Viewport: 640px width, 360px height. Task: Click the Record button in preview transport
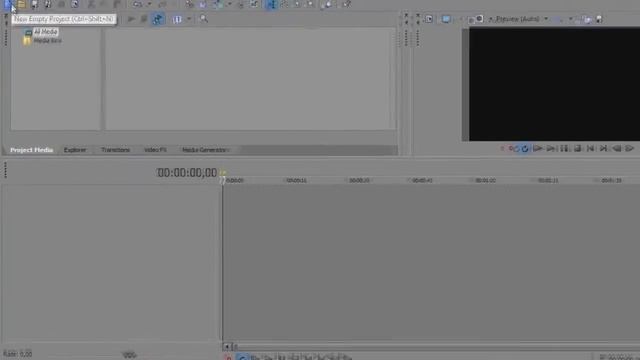(510, 149)
